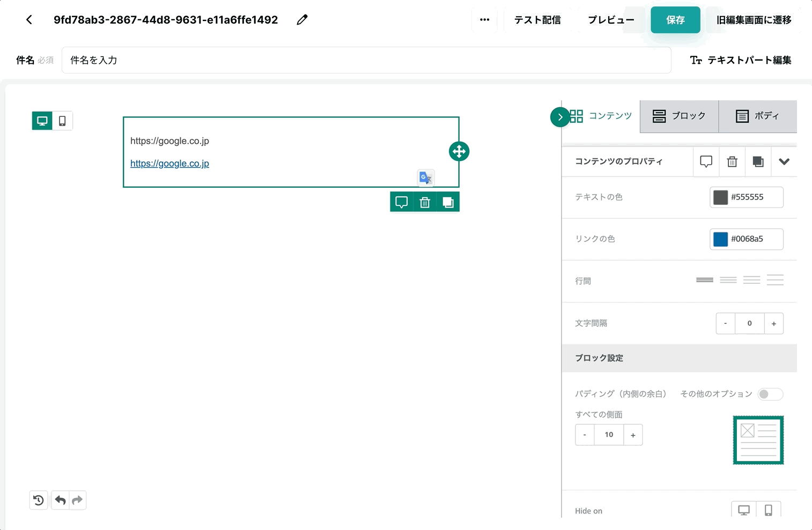The height and width of the screenshot is (530, 812).
Task: Click the duplicate icon in コンテンツのプロパティ header
Action: coord(758,161)
